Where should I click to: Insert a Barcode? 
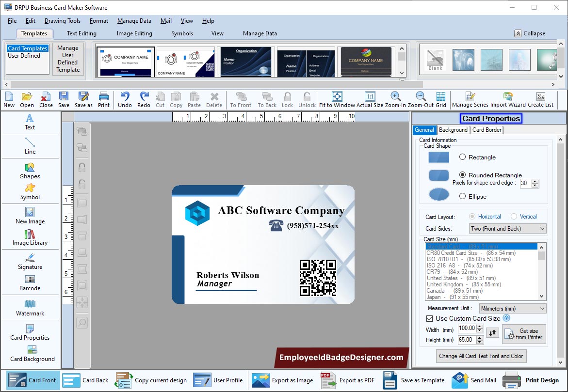pos(30,283)
